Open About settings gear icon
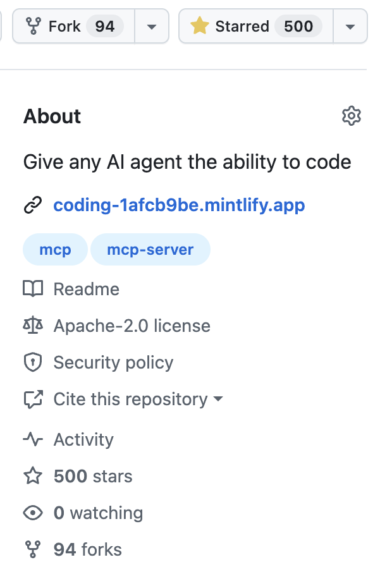This screenshot has width=392, height=574. tap(352, 116)
